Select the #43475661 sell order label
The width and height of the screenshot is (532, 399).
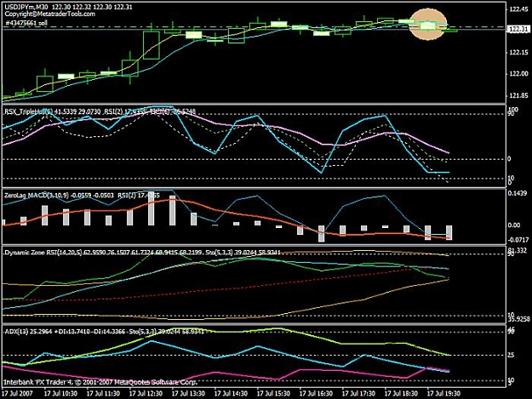(x=26, y=23)
